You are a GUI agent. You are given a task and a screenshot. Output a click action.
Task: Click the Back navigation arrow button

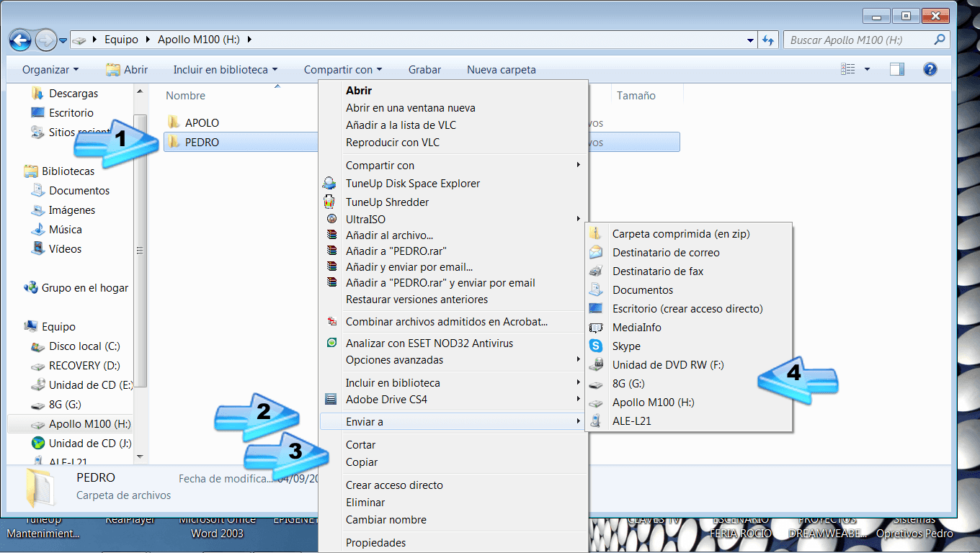click(x=20, y=40)
